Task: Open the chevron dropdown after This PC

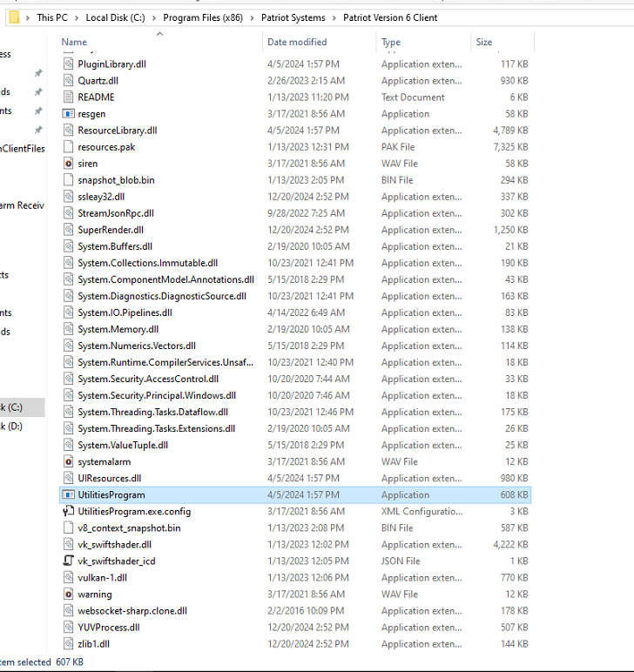Action: [78, 17]
